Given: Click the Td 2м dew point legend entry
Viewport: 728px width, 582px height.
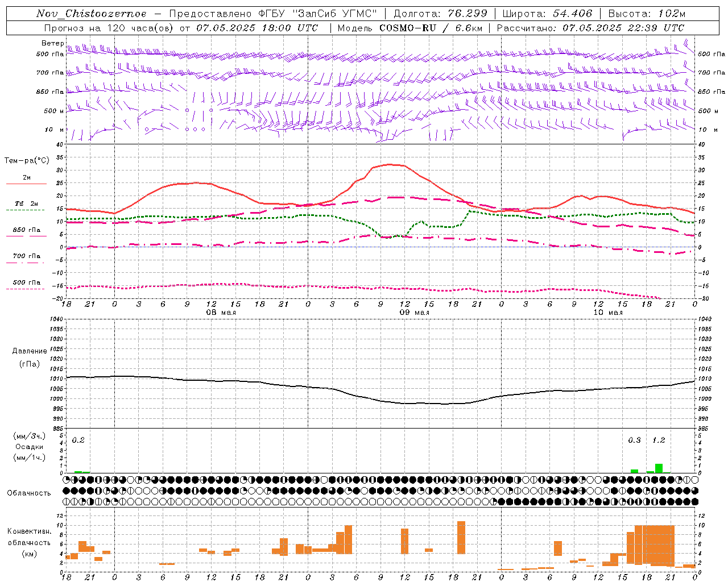Looking at the screenshot, I should coord(27,203).
